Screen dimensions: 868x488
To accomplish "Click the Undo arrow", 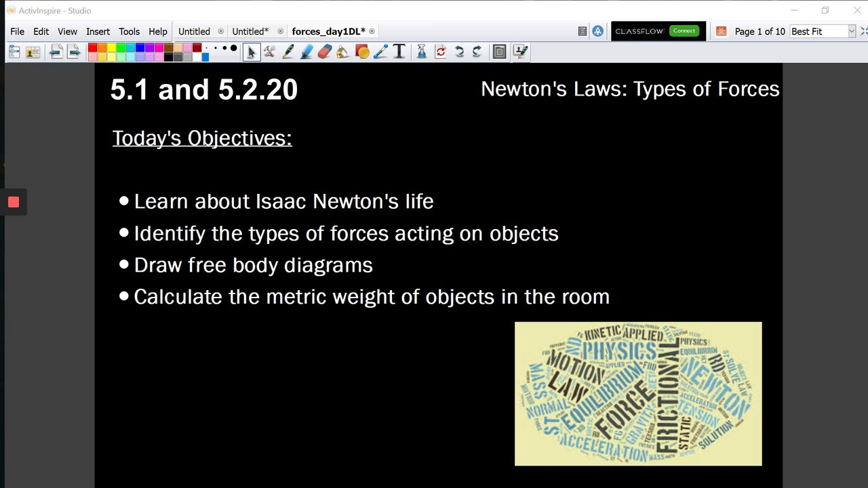I will (x=459, y=52).
